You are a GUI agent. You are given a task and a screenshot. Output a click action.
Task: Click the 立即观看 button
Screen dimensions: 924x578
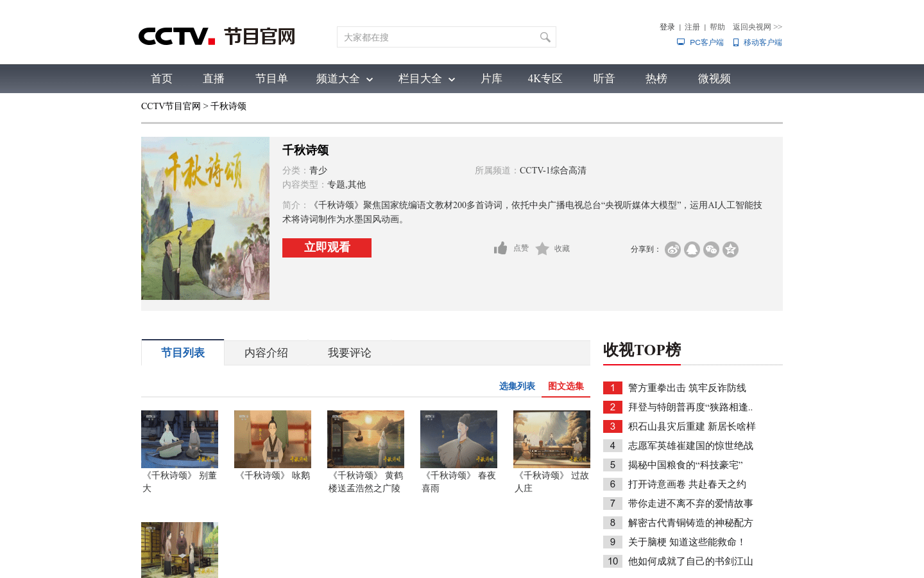pos(327,248)
